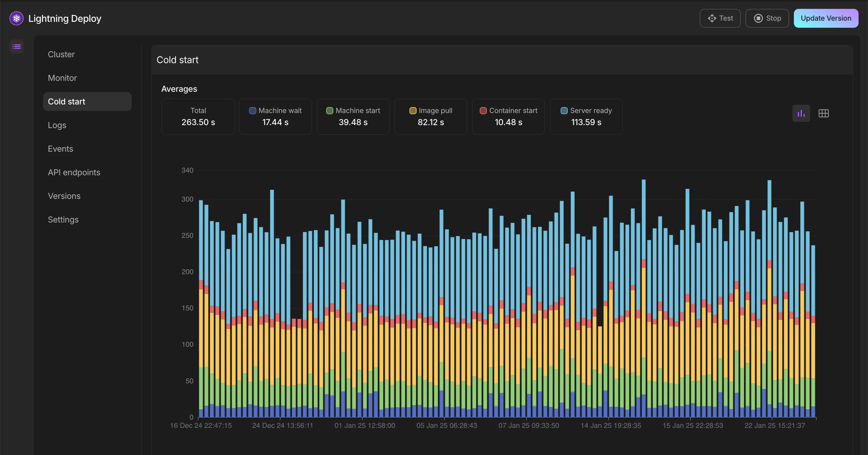Select the Image pull 82.12 s card
Image resolution: width=868 pixels, height=455 pixels.
(431, 117)
